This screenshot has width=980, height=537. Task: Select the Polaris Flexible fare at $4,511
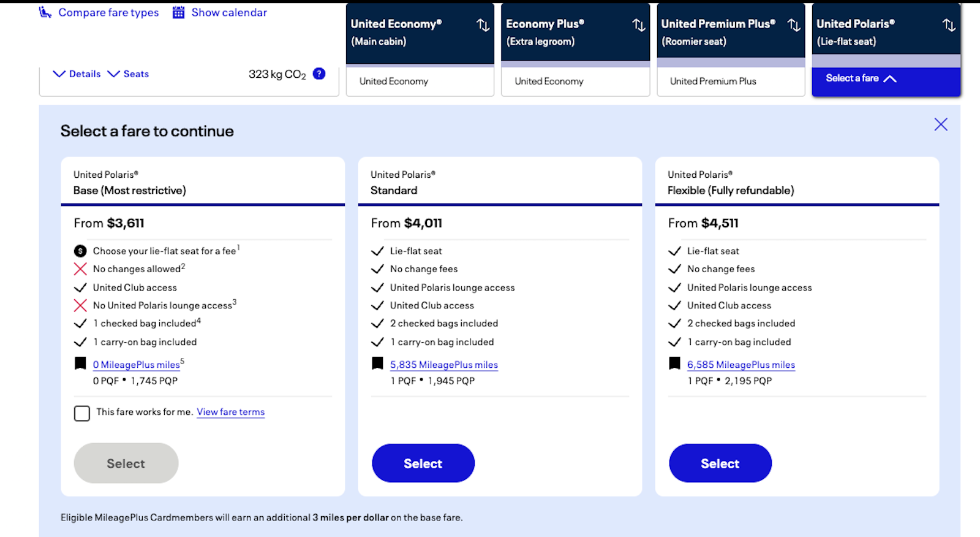tap(720, 463)
